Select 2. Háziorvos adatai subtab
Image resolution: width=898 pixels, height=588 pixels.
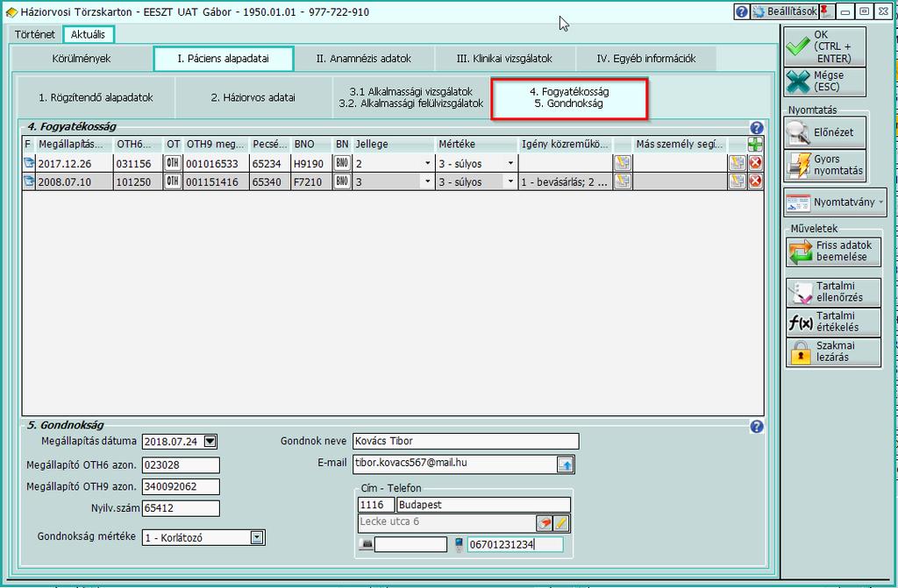click(x=253, y=98)
